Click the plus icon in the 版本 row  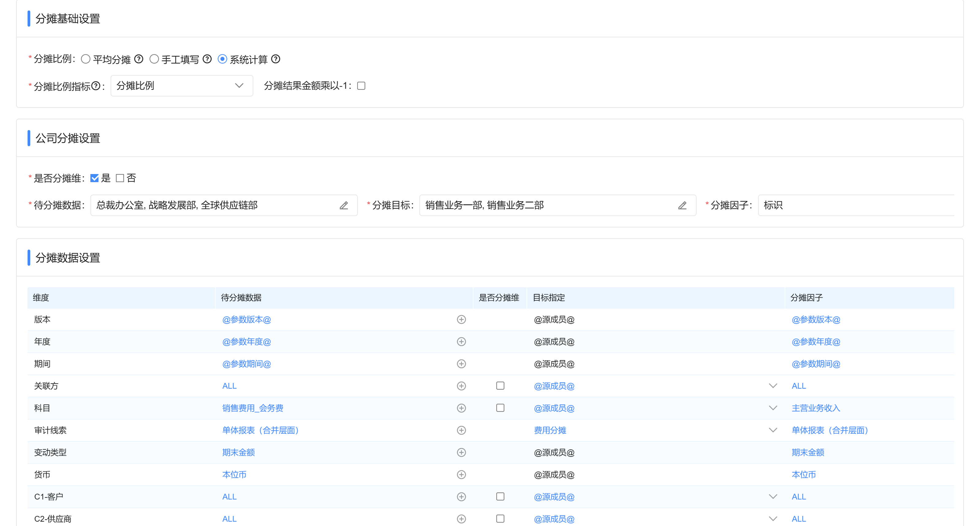pos(461,319)
